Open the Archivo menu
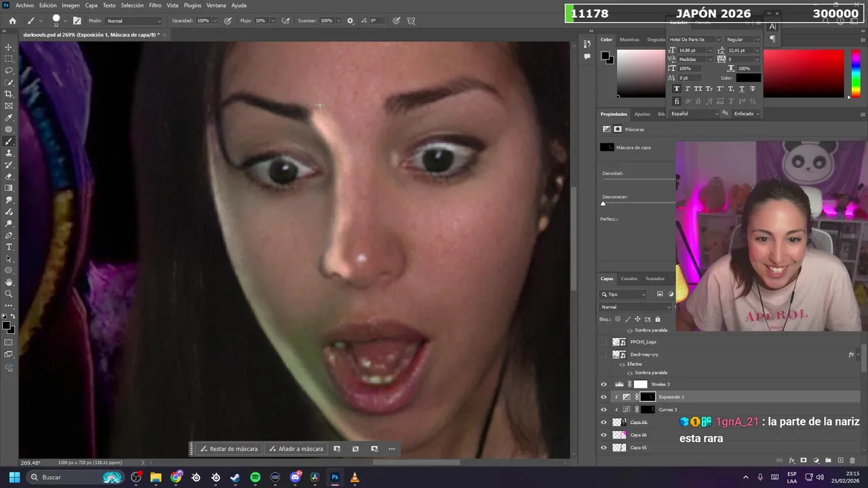The height and width of the screenshot is (488, 868). (x=24, y=5)
